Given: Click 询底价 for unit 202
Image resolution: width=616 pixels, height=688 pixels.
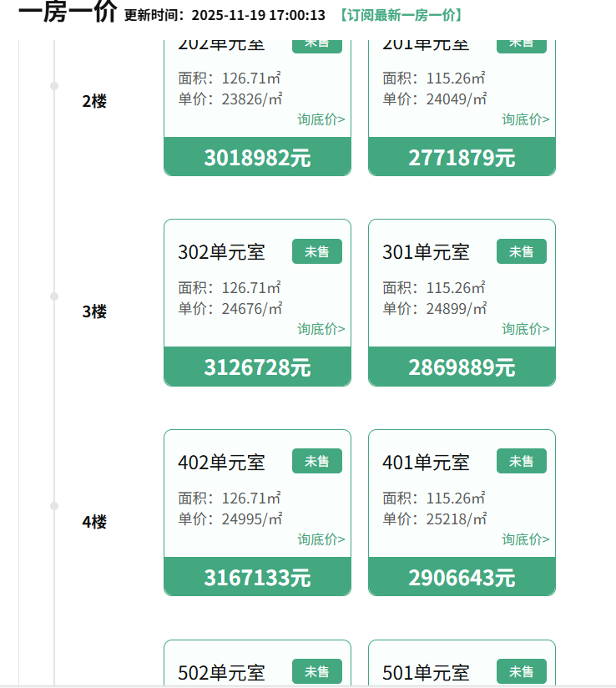Looking at the screenshot, I should click(x=321, y=119).
